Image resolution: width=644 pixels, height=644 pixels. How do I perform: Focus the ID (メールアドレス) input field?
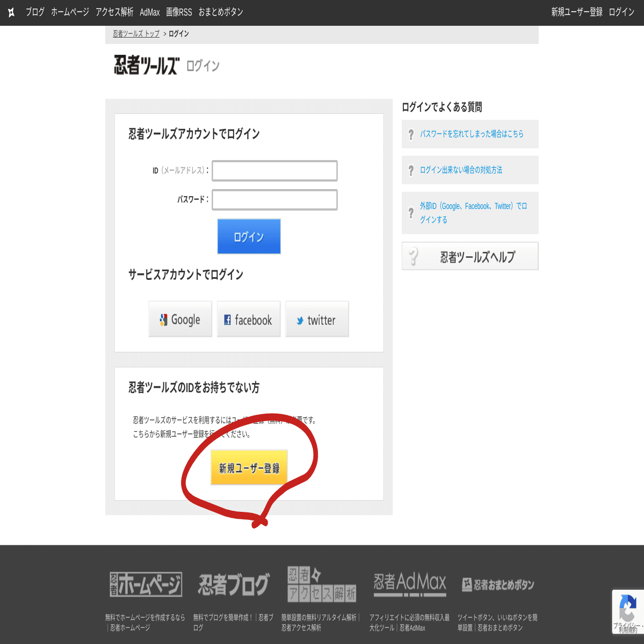pos(274,171)
